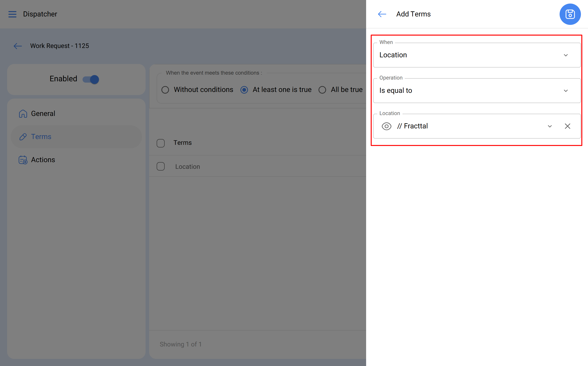This screenshot has height=366, width=588.
Task: Toggle the Enabled switch off
Action: (91, 79)
